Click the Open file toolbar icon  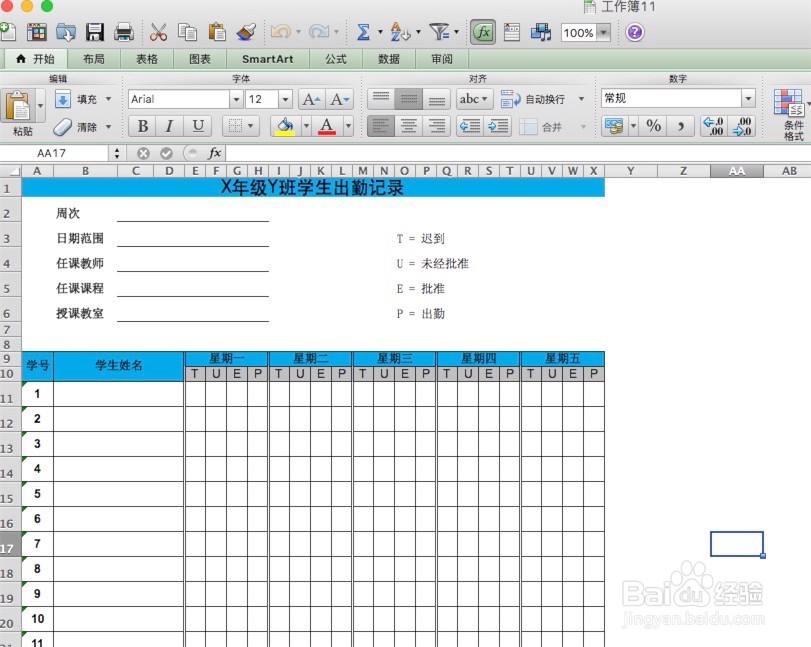66,33
